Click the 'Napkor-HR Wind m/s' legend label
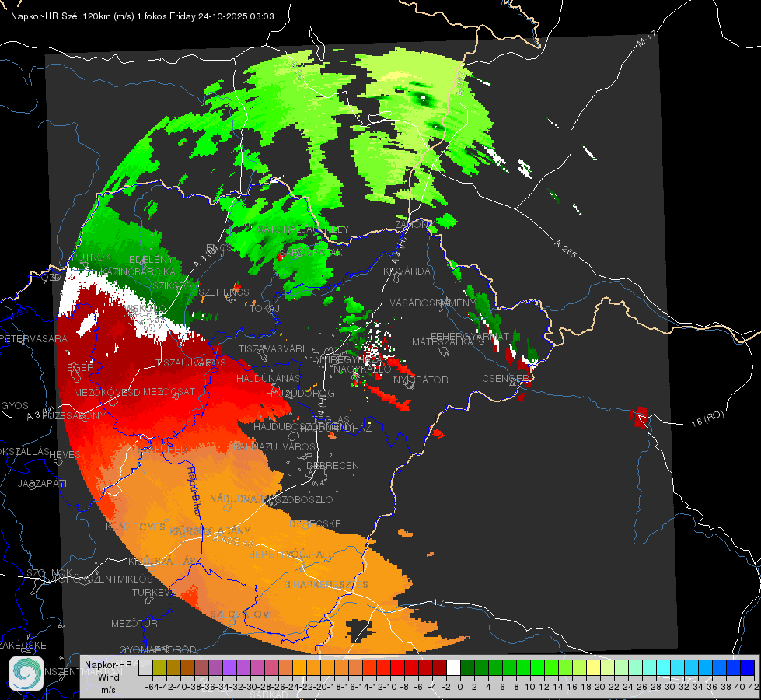The width and height of the screenshot is (761, 700). click(108, 677)
